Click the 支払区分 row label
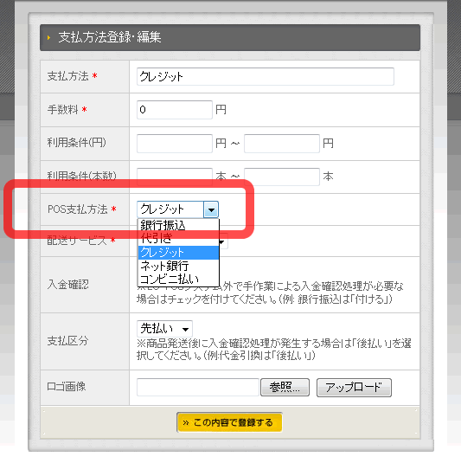This screenshot has height=476, width=461. (68, 341)
